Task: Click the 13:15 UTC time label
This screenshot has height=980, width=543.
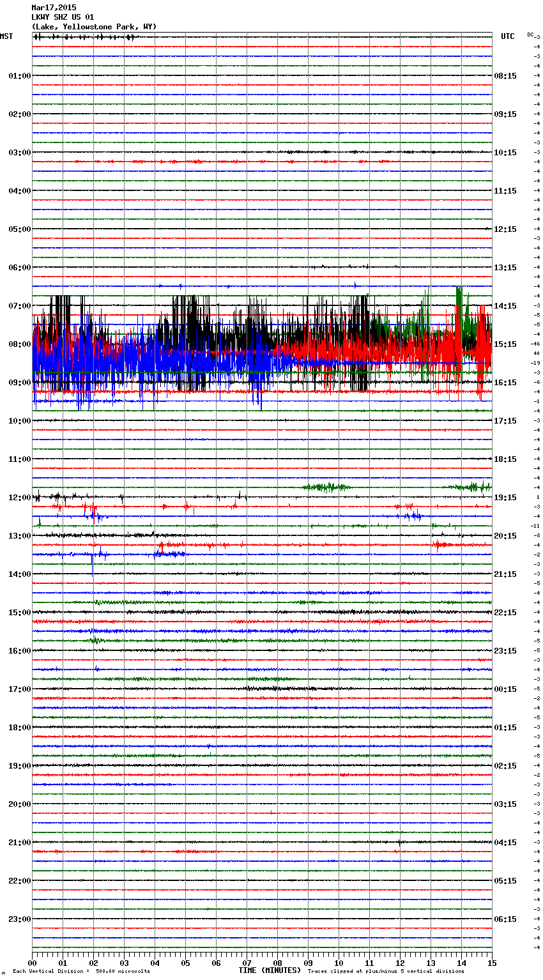Action: point(505,268)
